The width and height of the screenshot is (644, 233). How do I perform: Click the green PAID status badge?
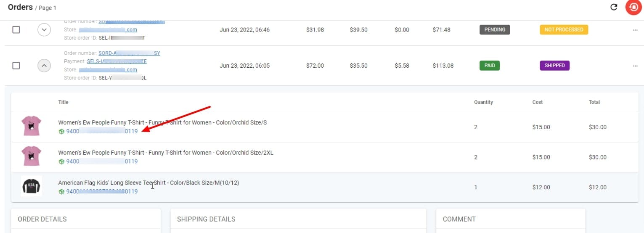pyautogui.click(x=489, y=66)
